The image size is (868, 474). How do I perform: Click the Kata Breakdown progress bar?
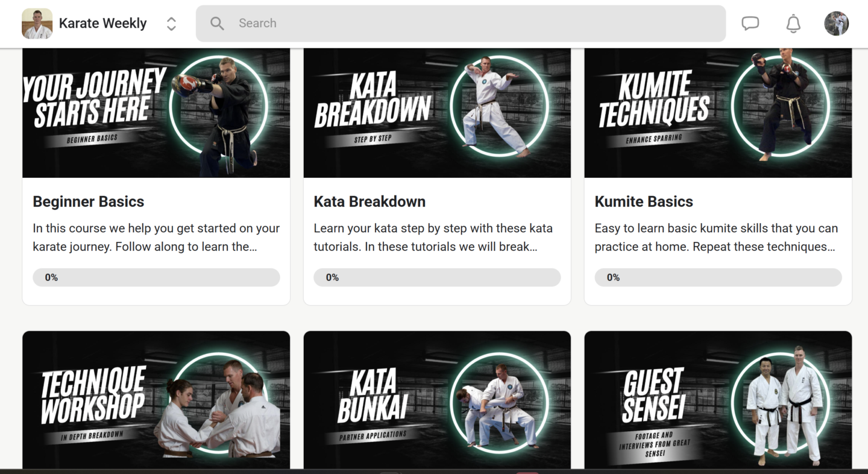[437, 277]
